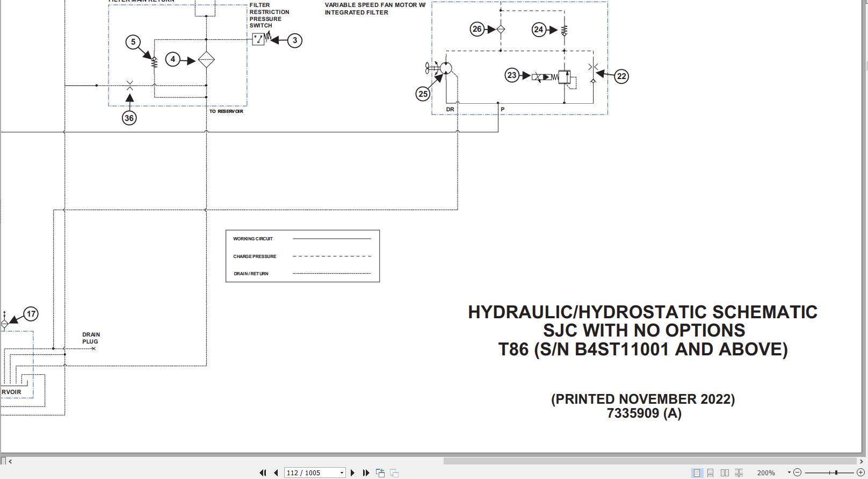Click the 'T86 (S/N B4ST11001 AND ABOVE)' text

(x=643, y=349)
